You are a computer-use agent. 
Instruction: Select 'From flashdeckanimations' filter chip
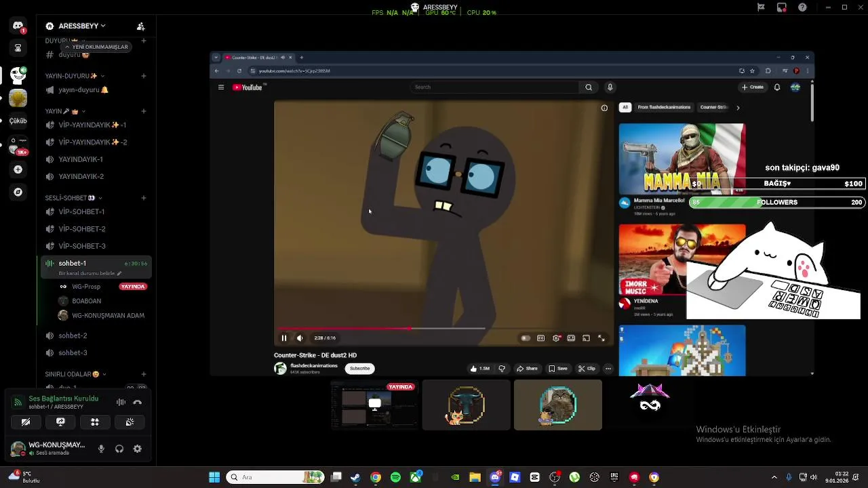(x=664, y=107)
